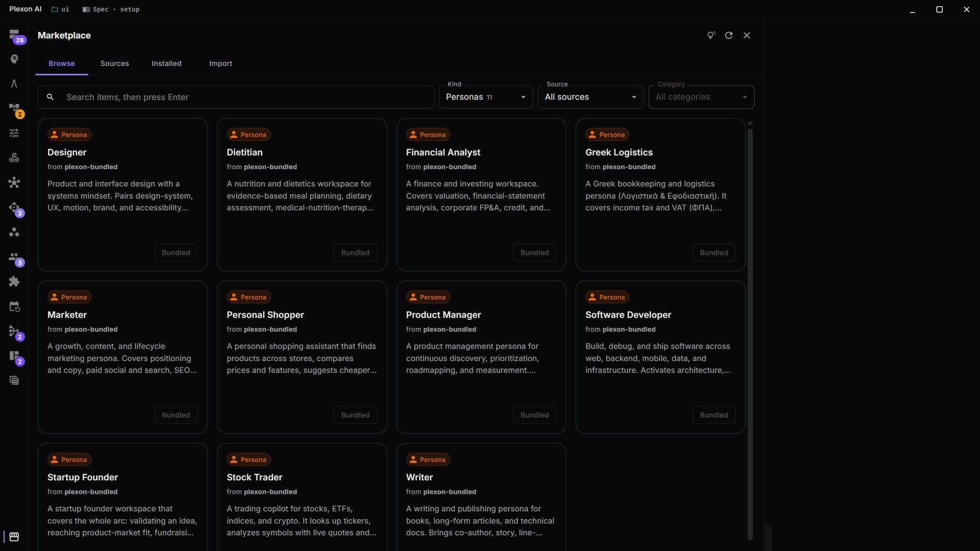This screenshot has width=980, height=551.
Task: Click the lightbulb tips icon in Marketplace header
Action: 711,35
